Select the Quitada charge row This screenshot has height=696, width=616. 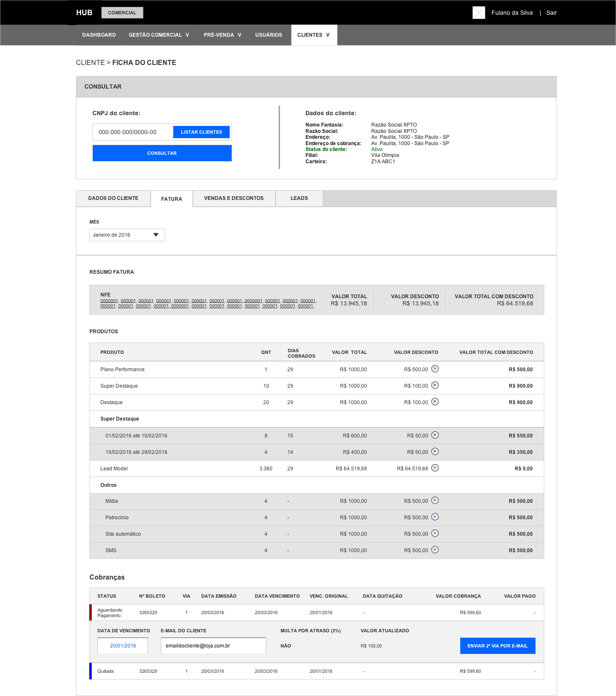pyautogui.click(x=316, y=671)
